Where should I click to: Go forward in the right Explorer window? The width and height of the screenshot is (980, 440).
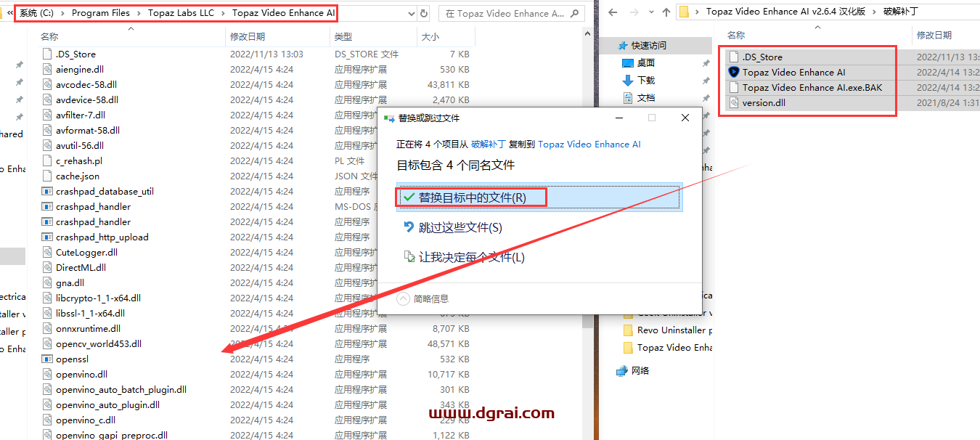(634, 12)
